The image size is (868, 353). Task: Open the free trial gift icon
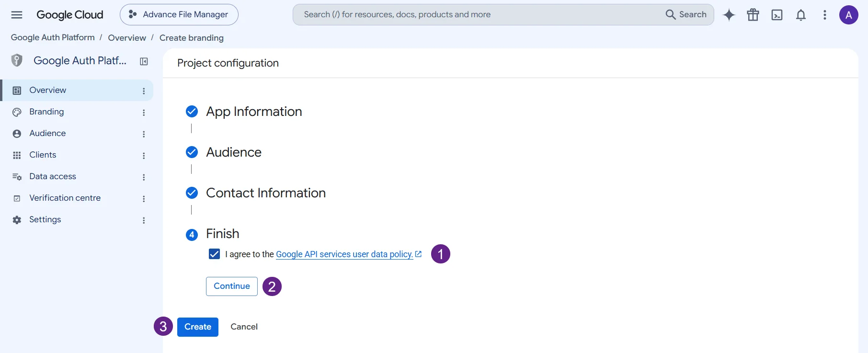coord(753,15)
